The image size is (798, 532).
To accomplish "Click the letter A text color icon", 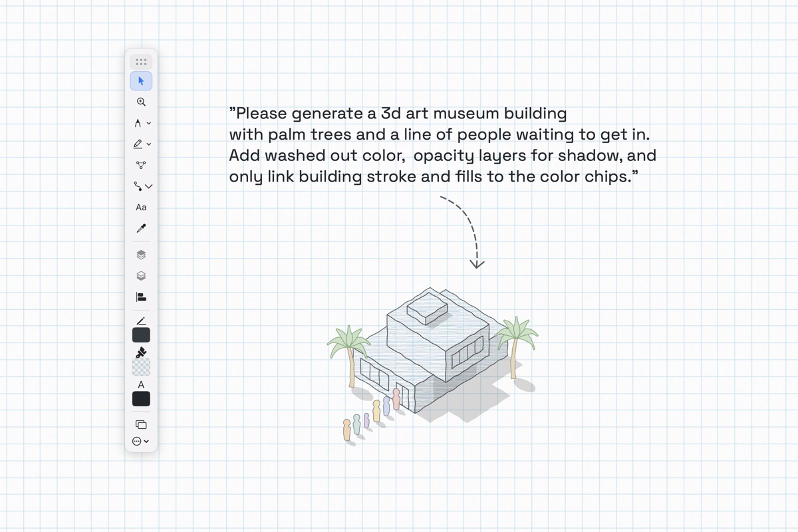I will 141,385.
